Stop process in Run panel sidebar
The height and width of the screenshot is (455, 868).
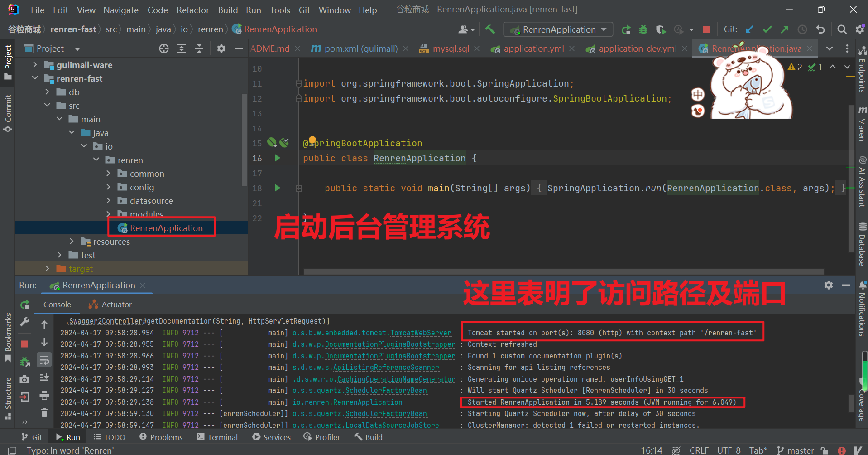25,344
